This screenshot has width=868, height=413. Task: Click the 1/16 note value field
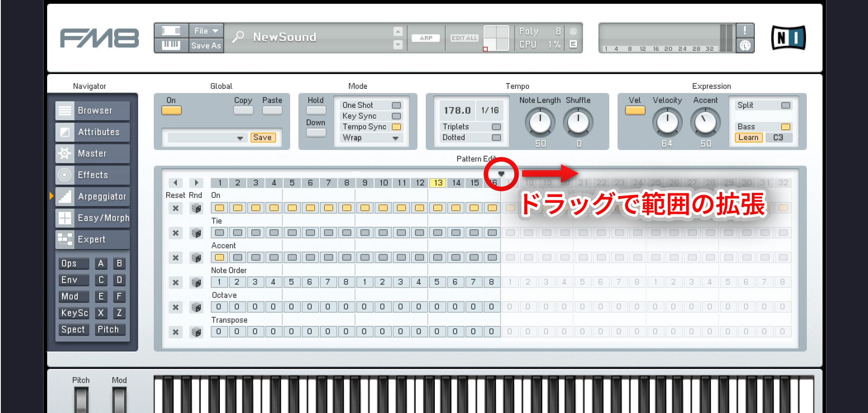[490, 110]
